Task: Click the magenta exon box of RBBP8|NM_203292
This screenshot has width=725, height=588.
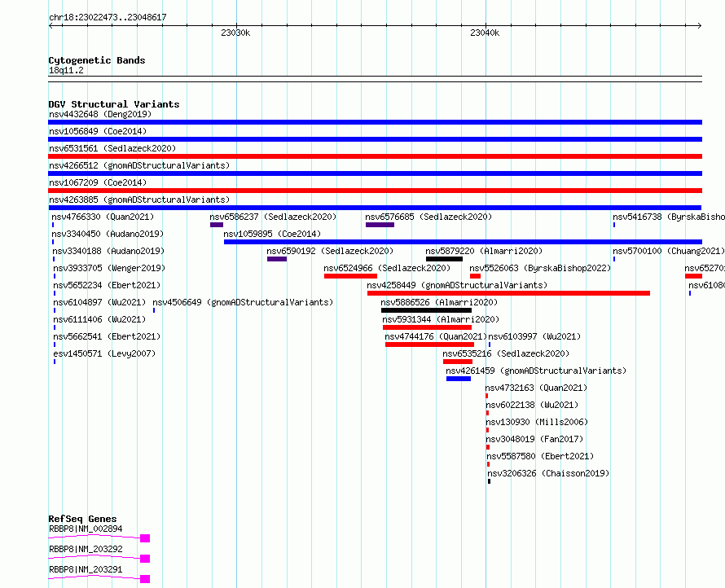Action: pos(145,559)
